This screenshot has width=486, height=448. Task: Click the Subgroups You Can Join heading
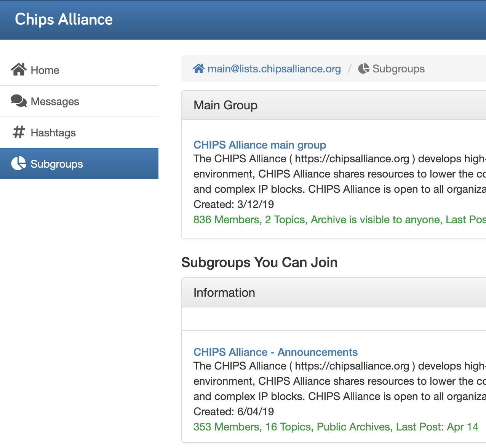pos(259,262)
